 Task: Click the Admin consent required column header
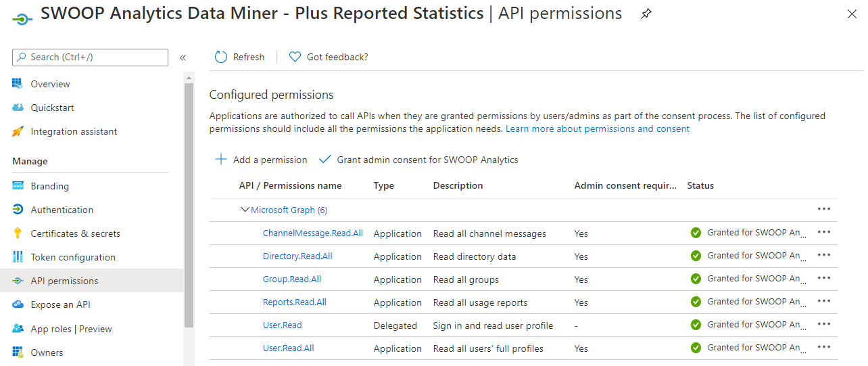[x=625, y=185]
